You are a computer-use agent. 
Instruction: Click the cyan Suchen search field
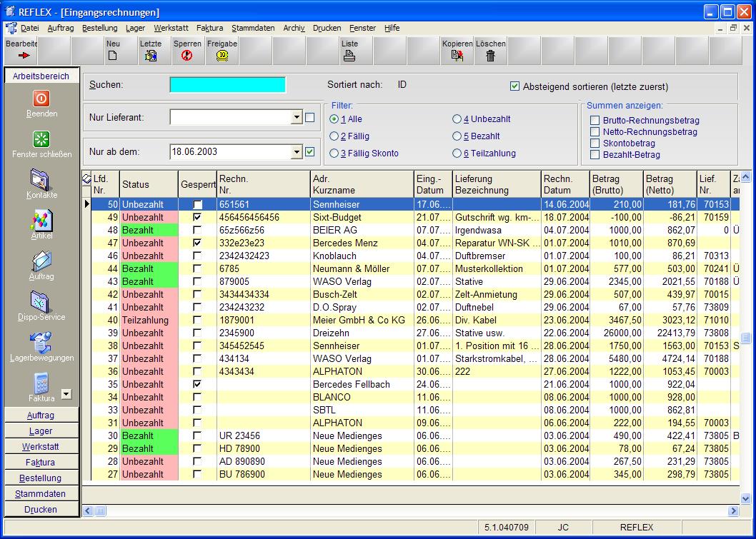coord(227,85)
